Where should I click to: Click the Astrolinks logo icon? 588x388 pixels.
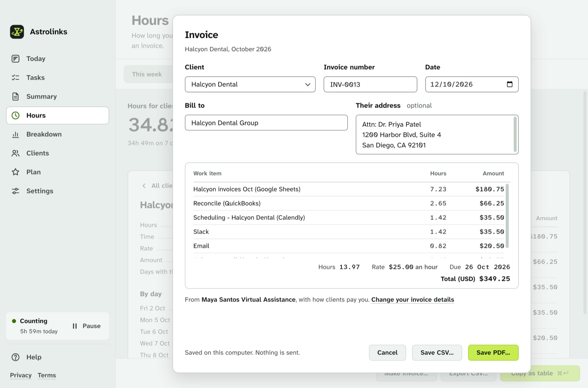pyautogui.click(x=17, y=32)
